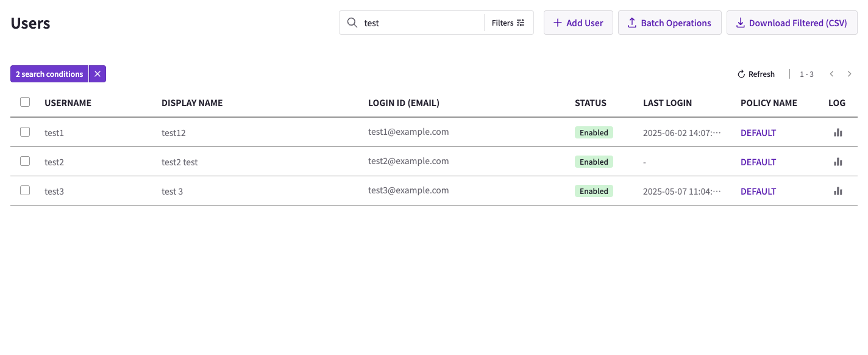Open DEFAULT policy link for test3
Viewport: 868px width, 355px height.
758,192
